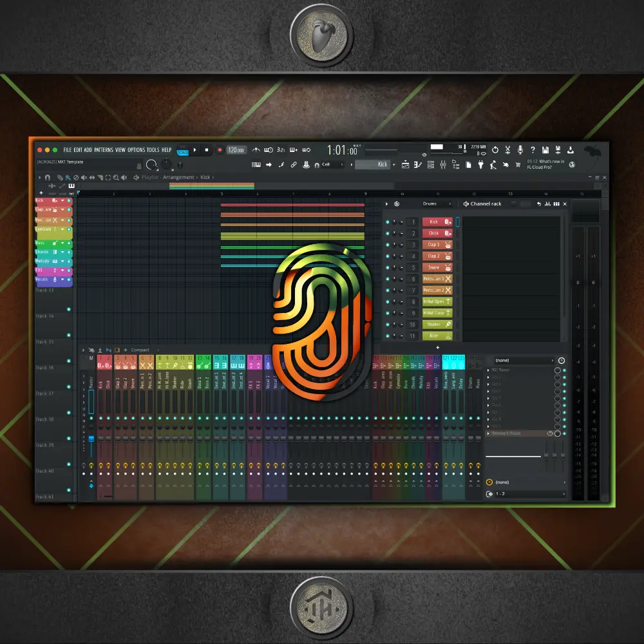This screenshot has width=644, height=644.
Task: Click the Master track volume fader
Action: coord(91,438)
